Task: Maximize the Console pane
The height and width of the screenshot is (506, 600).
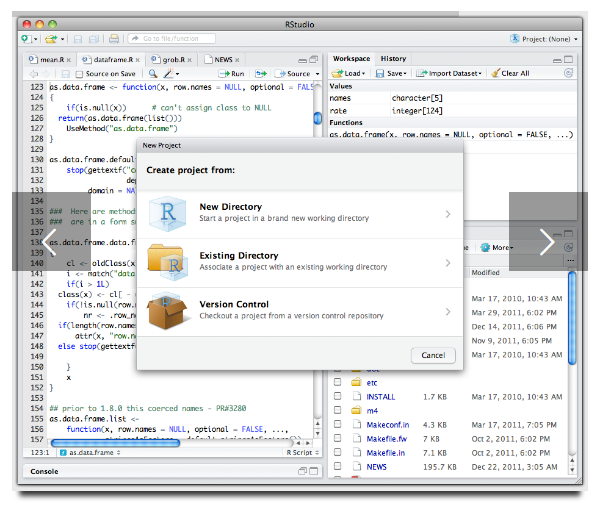Action: click(x=314, y=471)
